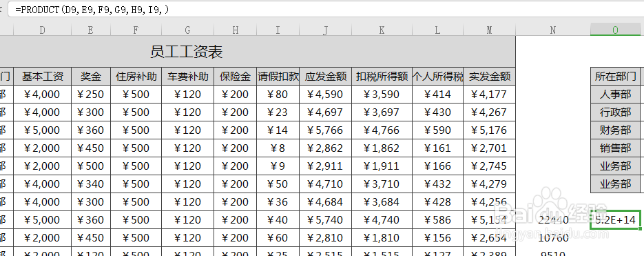The width and height of the screenshot is (644, 256).
Task: Click the bonus cell ¥340
Action: coord(91,184)
